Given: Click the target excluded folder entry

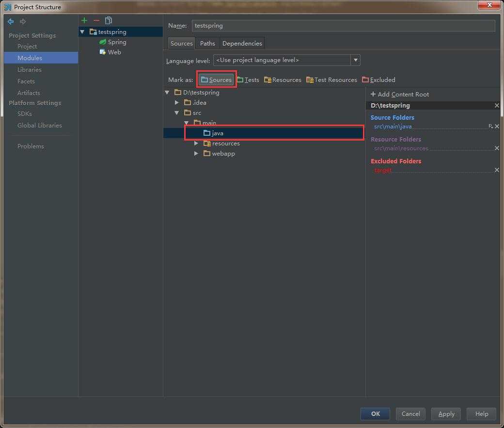Looking at the screenshot, I should click(x=383, y=170).
